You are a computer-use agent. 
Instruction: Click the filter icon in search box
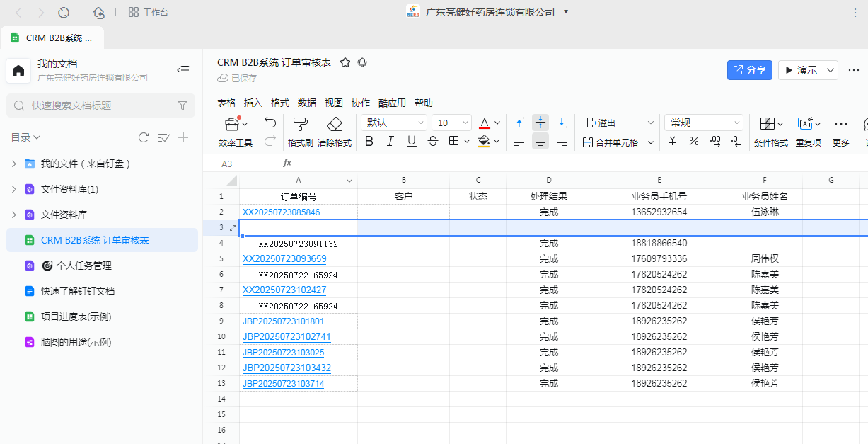click(x=182, y=106)
